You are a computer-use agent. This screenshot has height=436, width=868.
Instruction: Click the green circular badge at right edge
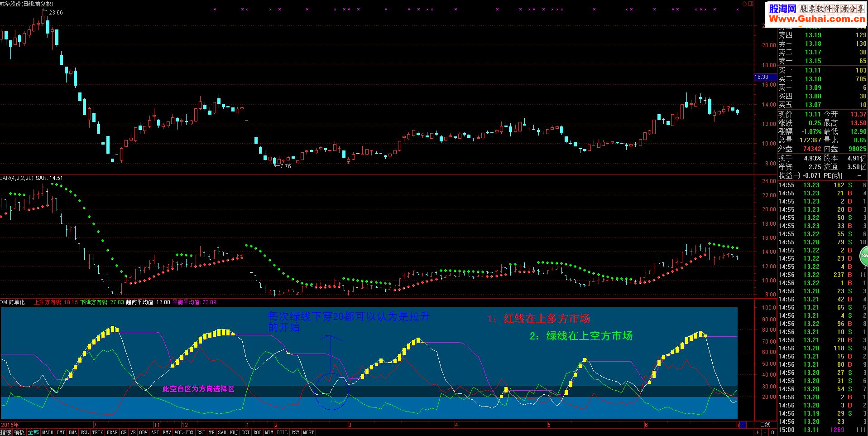point(865,256)
